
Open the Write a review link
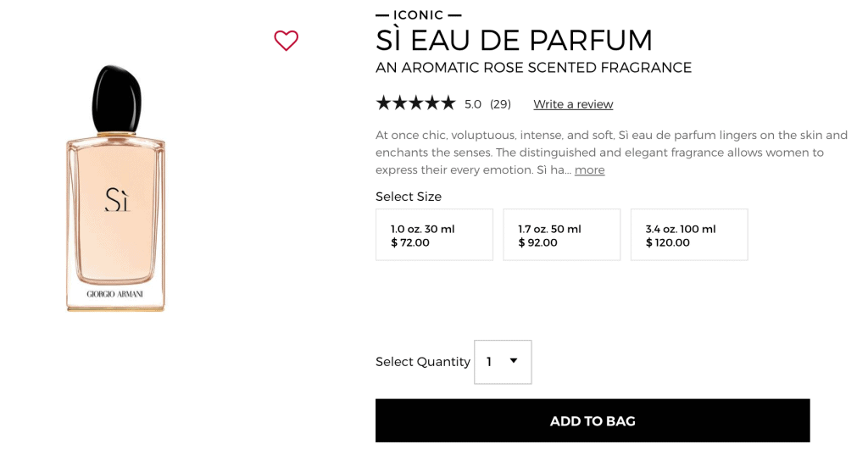[573, 104]
